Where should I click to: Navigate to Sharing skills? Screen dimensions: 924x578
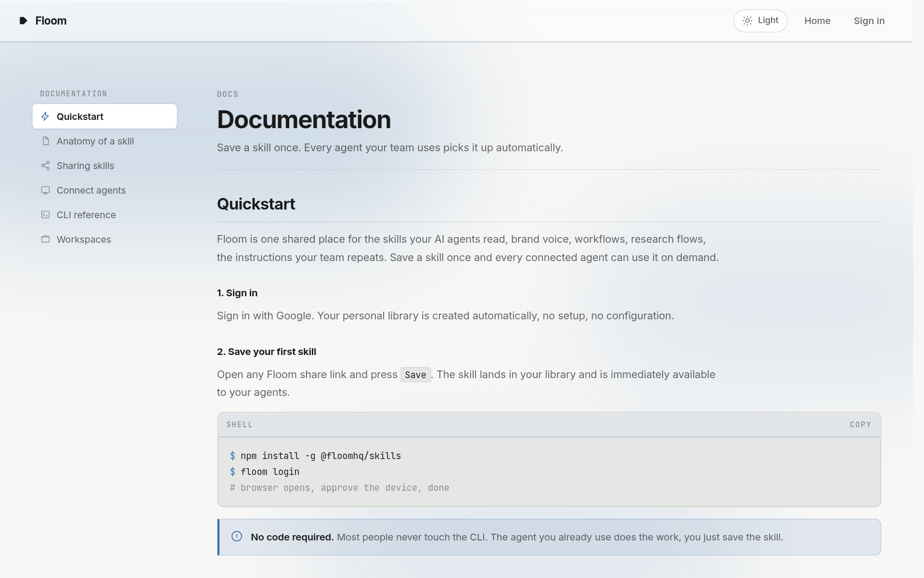click(104, 166)
